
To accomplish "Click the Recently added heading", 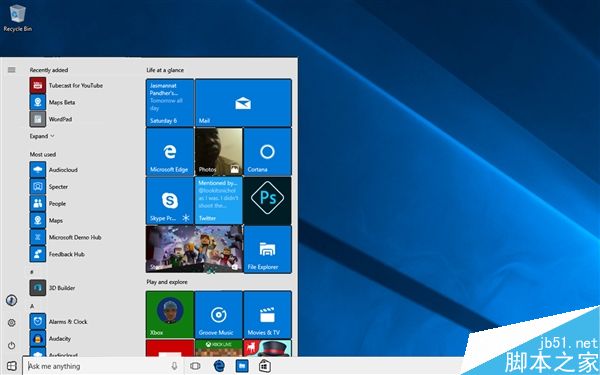I will point(49,70).
